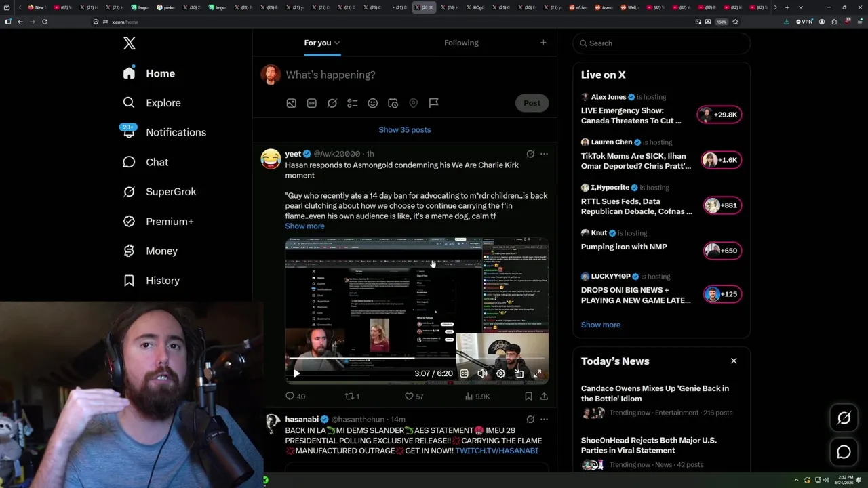The height and width of the screenshot is (488, 868).
Task: Switch to the Following tab
Action: tap(461, 43)
